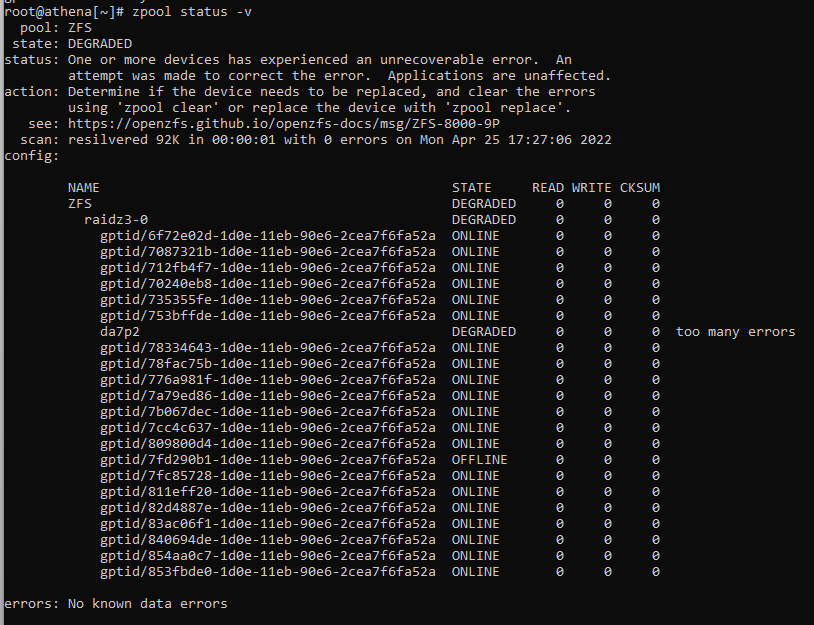The image size is (814, 625).
Task: Click the WRITE column header
Action: point(591,188)
